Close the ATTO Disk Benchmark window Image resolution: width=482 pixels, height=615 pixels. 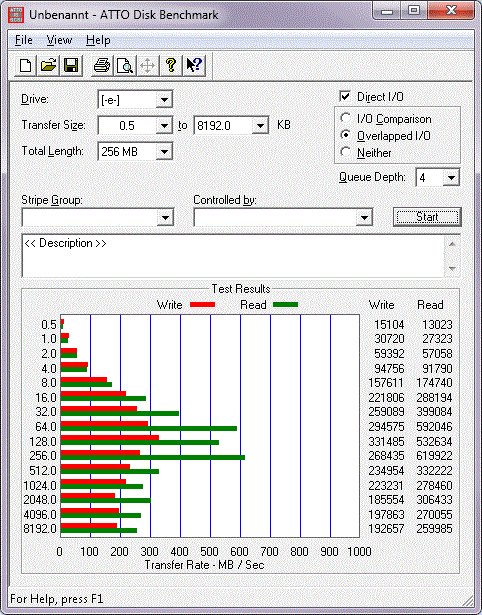pos(451,11)
